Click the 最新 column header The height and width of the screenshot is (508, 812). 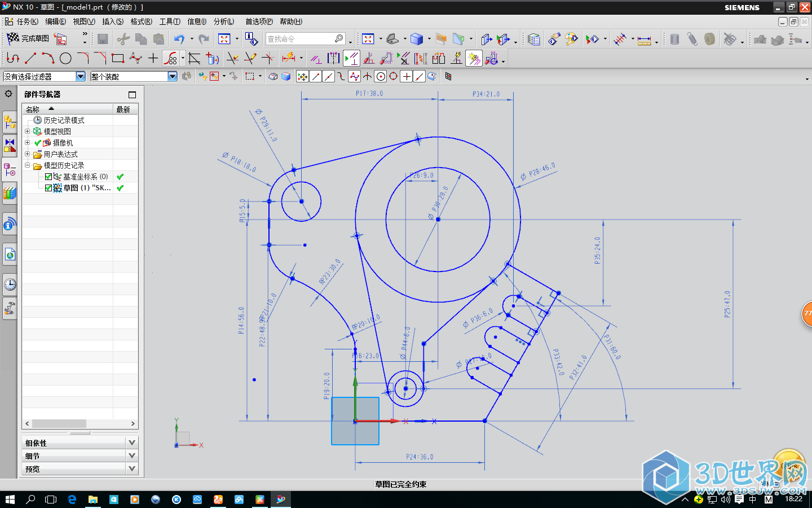(125, 110)
